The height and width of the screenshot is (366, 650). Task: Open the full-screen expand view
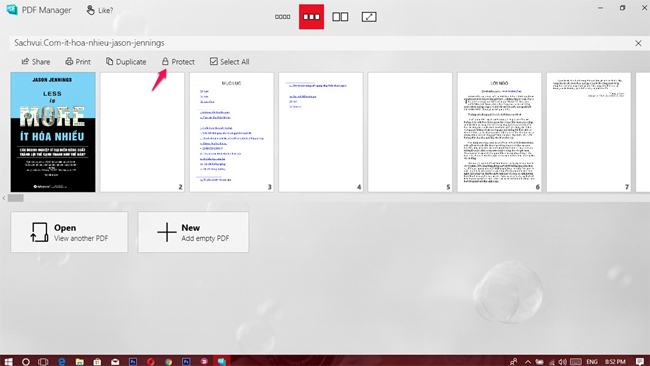click(369, 17)
